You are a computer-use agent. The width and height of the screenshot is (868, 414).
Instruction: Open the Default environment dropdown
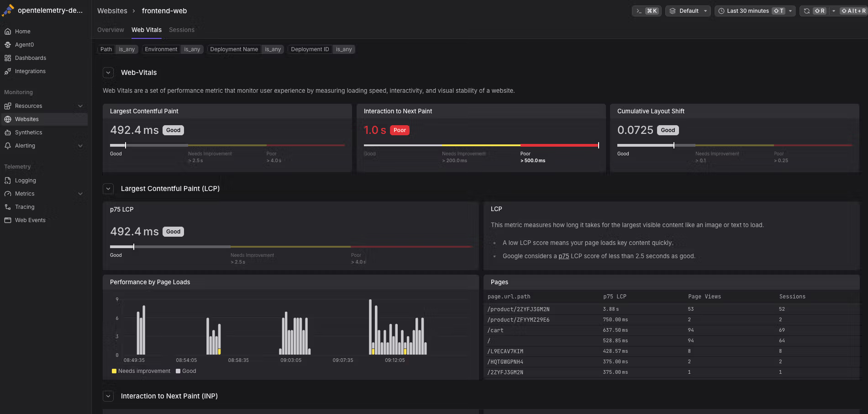click(688, 11)
